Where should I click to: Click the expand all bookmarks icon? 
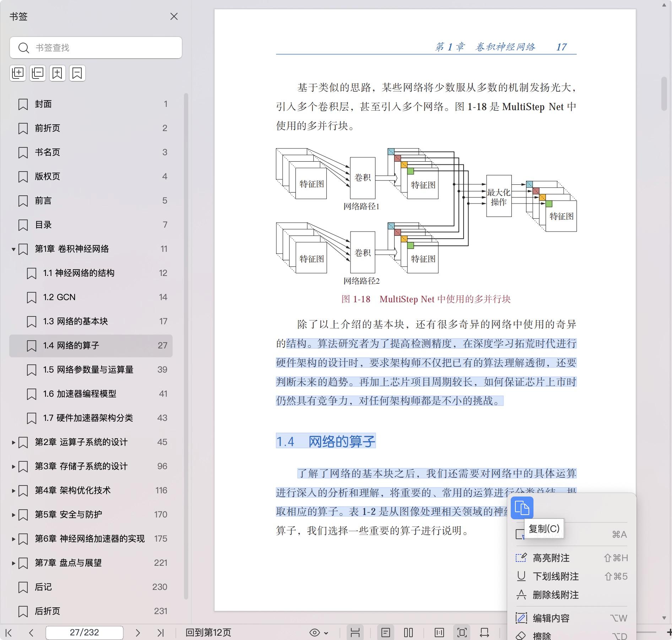point(18,73)
